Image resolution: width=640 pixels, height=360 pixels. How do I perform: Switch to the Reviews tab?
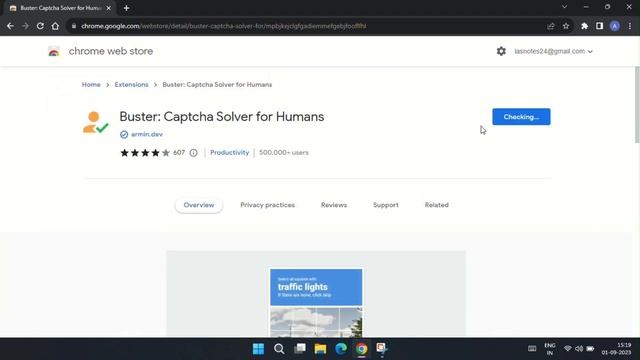click(334, 205)
